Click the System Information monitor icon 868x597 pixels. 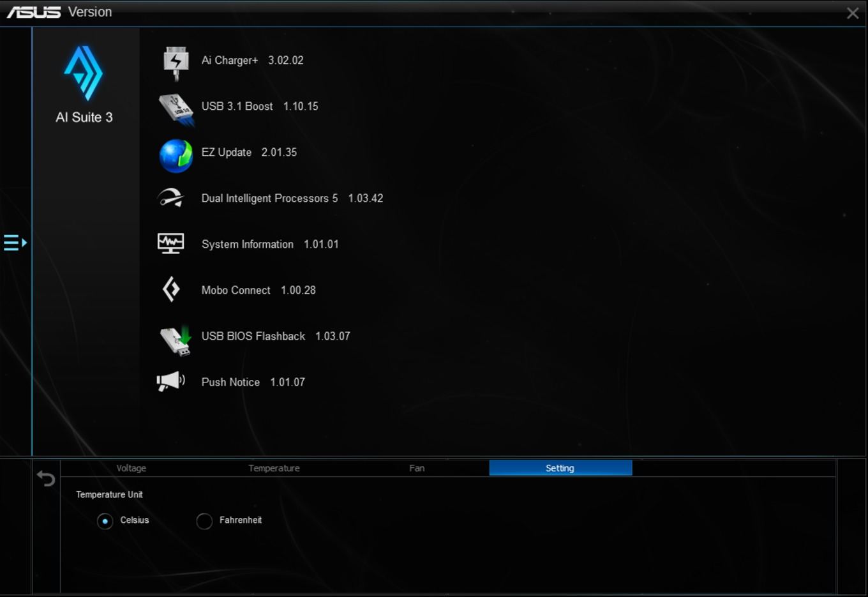tap(170, 244)
